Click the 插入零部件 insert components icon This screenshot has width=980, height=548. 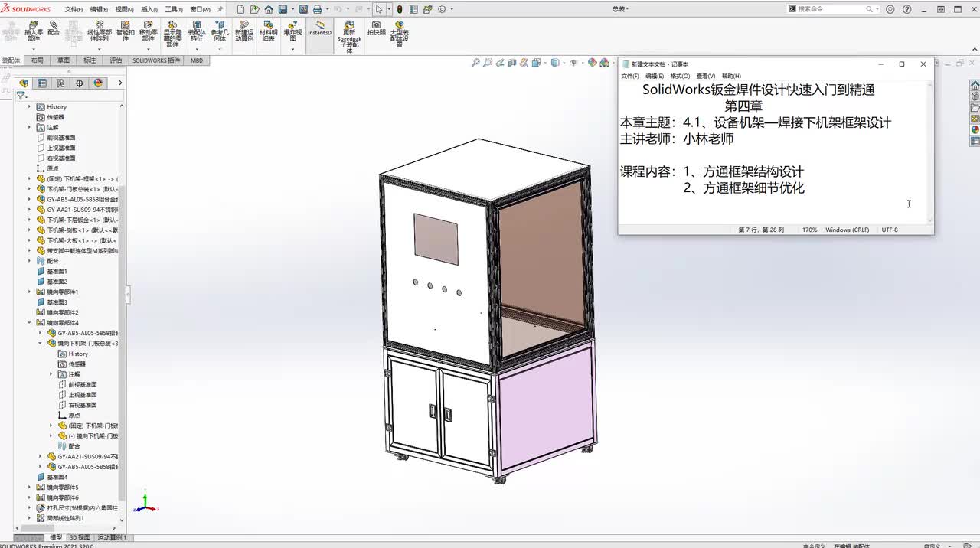click(x=34, y=31)
